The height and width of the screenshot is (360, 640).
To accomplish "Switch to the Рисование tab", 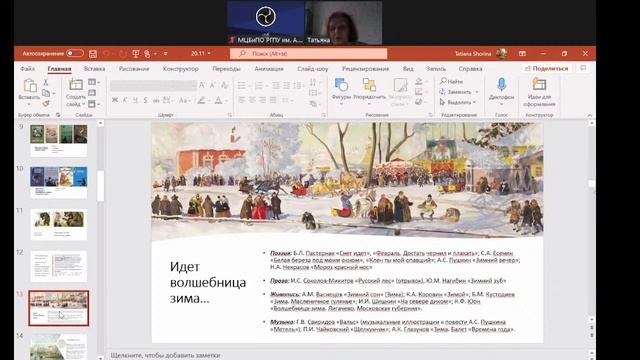I will click(134, 69).
